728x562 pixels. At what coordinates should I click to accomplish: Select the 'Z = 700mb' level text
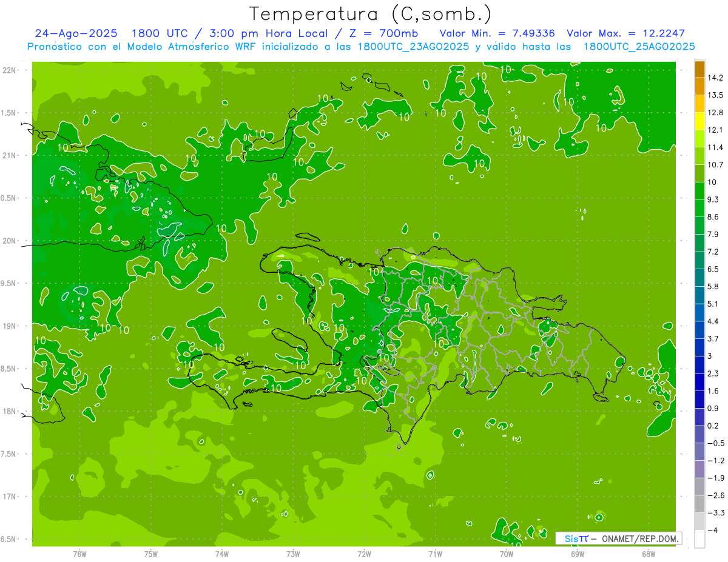coord(383,33)
